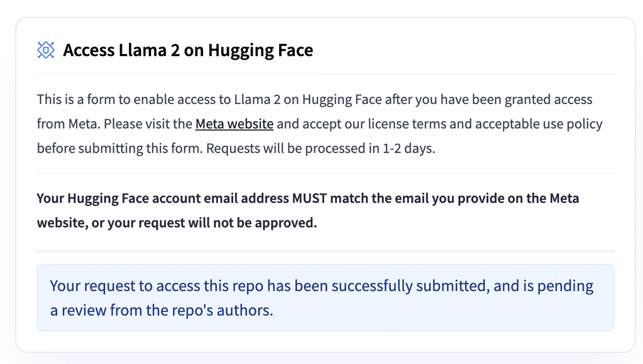
Task: Click 'a review from the repo's authors' line
Action: tap(162, 310)
